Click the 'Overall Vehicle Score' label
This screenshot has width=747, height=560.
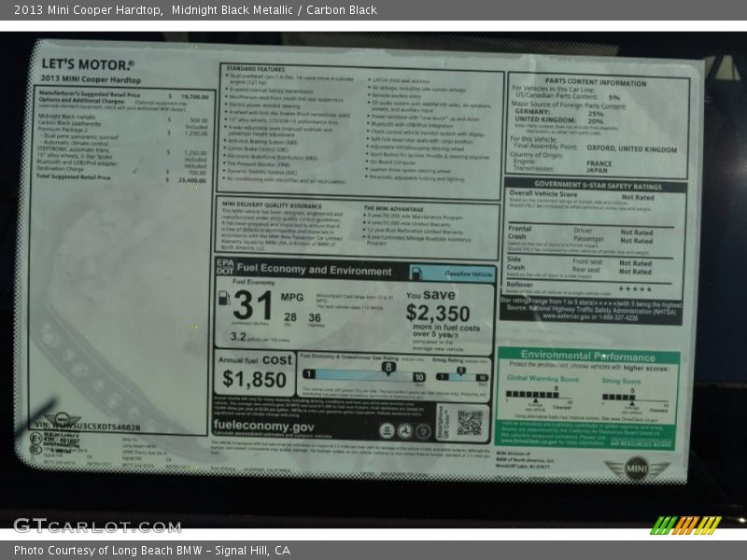pos(543,194)
